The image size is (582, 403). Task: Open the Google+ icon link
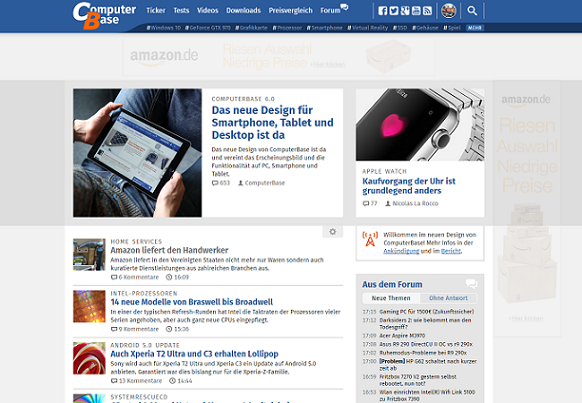coord(405,11)
